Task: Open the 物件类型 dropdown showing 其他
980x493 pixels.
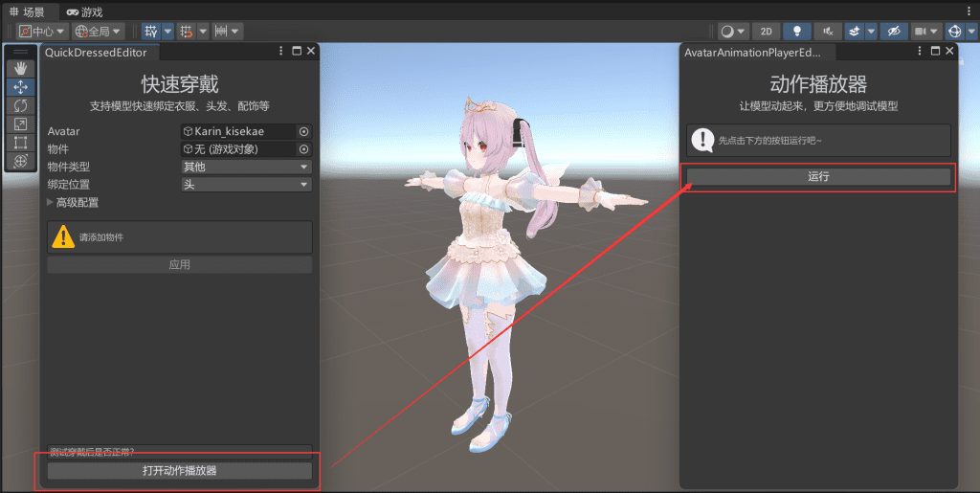Action: click(246, 167)
